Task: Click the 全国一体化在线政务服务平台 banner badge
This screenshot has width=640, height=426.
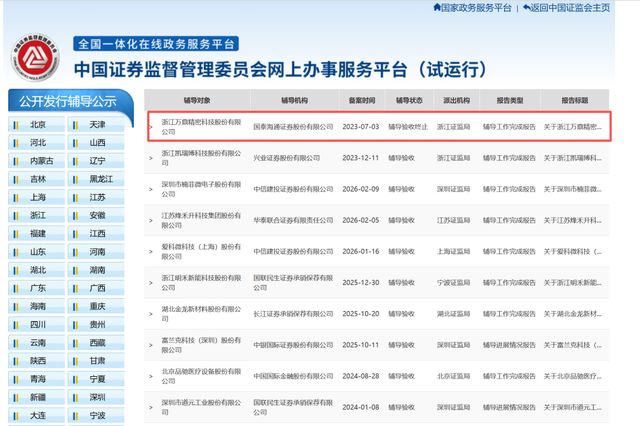Action: [x=156, y=44]
